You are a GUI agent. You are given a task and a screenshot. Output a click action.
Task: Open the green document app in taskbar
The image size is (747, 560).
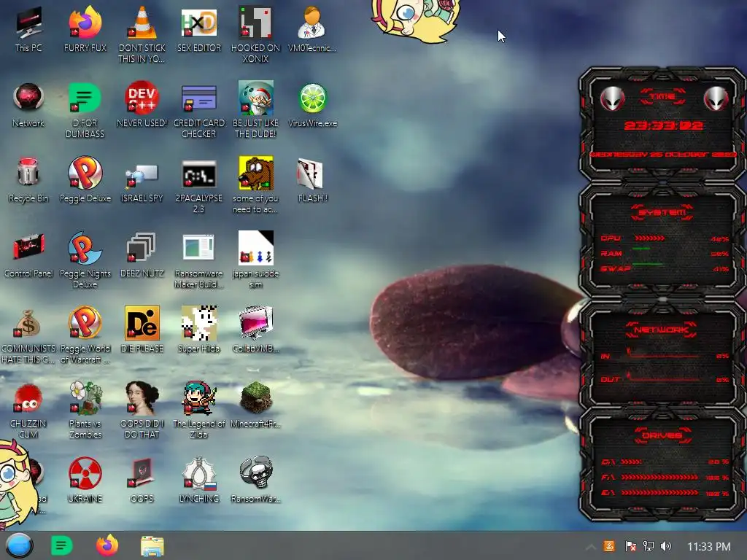[61, 545]
